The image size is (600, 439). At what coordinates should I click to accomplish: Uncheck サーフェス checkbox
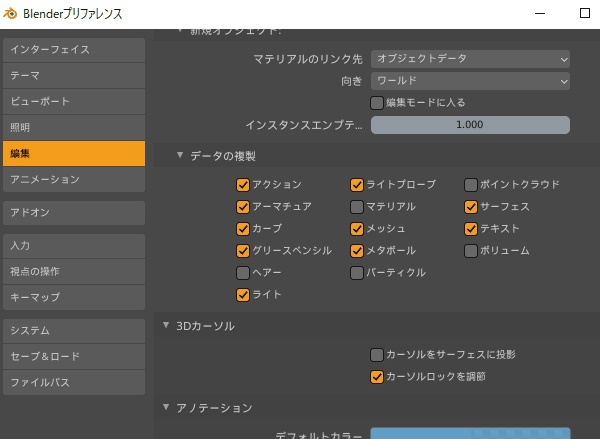point(471,207)
